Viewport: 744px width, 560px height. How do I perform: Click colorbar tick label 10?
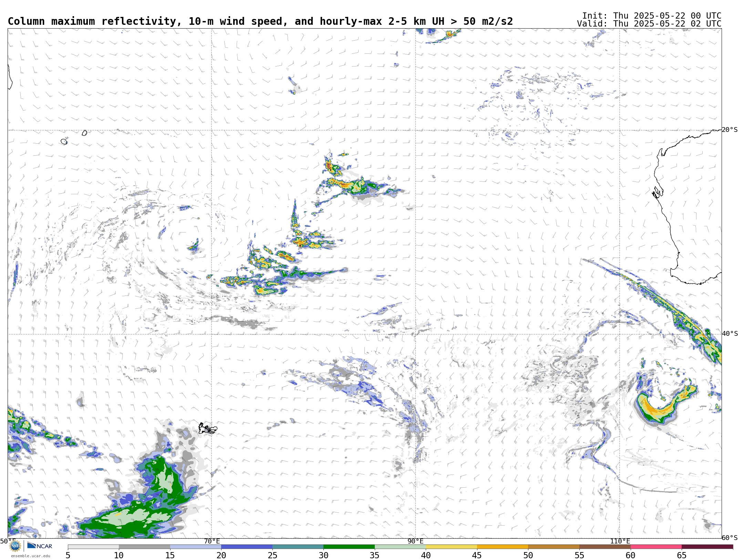119,555
